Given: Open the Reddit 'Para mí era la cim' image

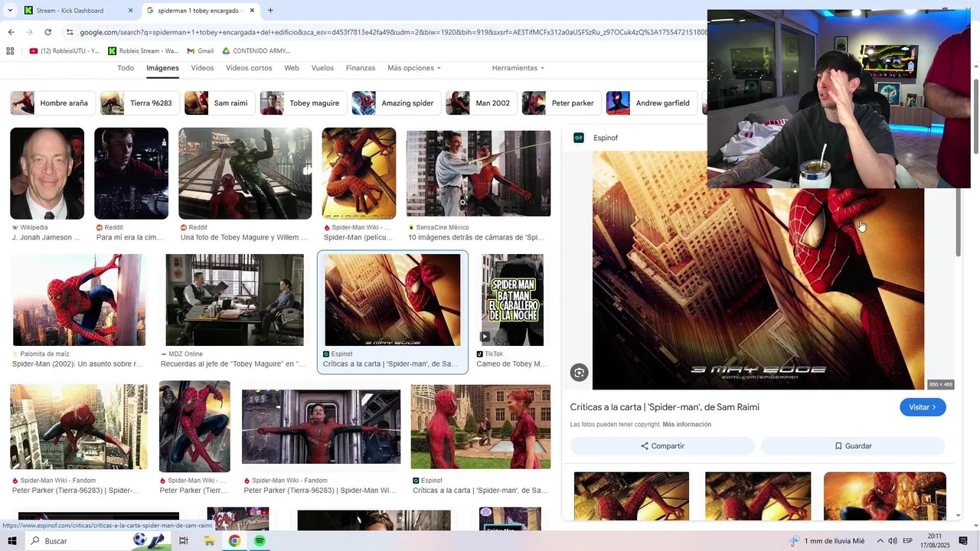Looking at the screenshot, I should 131,174.
